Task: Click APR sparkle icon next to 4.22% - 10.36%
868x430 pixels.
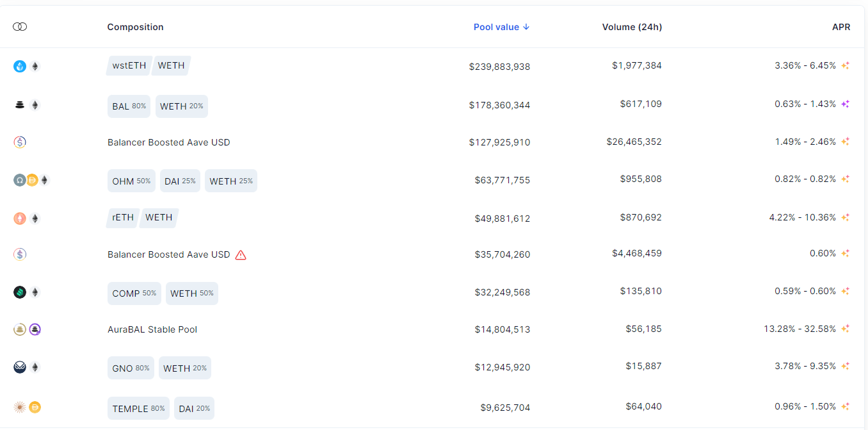Action: [846, 217]
